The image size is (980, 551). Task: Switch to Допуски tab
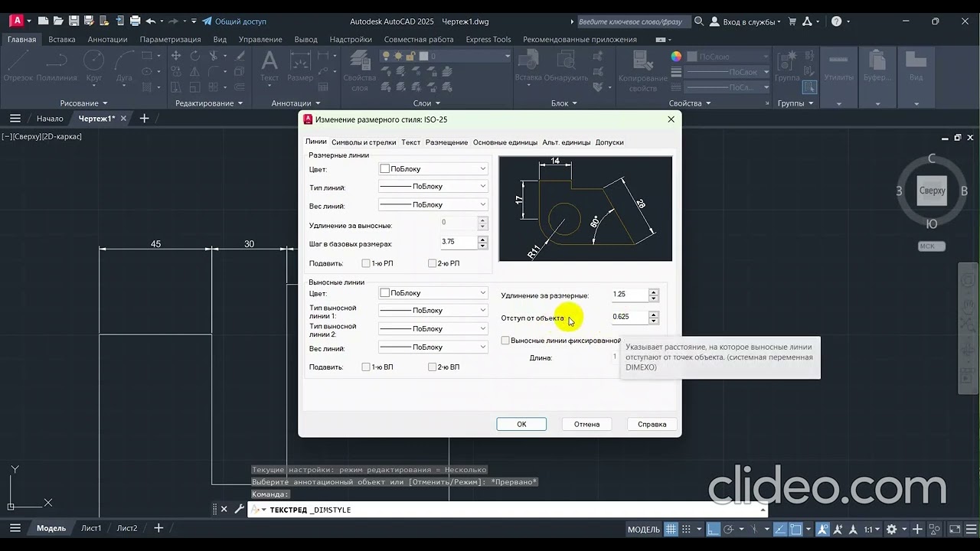[609, 142]
